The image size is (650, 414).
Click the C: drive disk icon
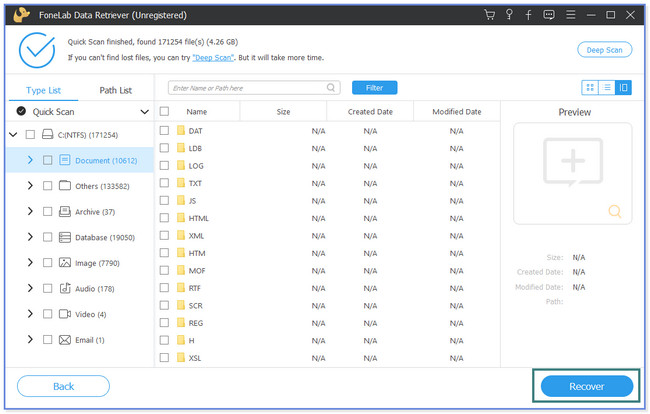coord(48,134)
